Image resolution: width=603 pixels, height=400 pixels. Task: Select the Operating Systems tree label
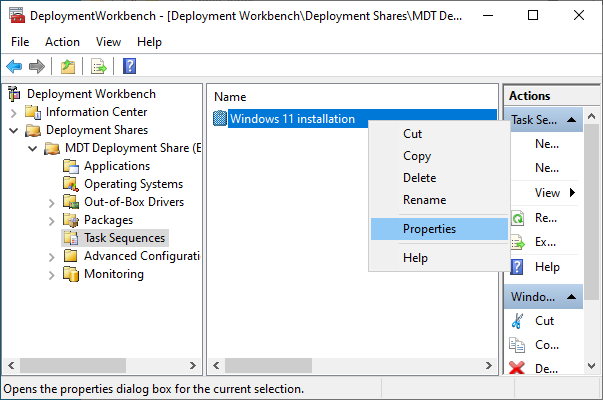pyautogui.click(x=133, y=184)
